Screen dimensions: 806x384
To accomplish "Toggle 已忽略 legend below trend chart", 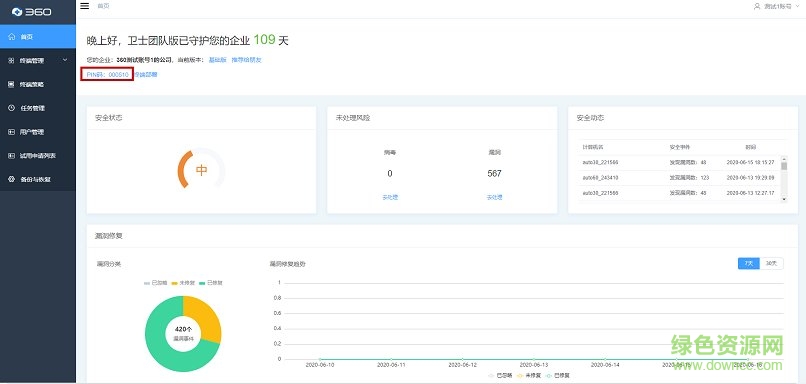I will tap(501, 376).
